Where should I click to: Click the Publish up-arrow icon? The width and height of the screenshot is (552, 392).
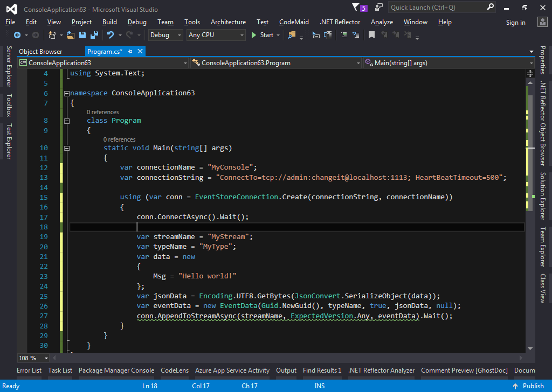tap(515, 386)
